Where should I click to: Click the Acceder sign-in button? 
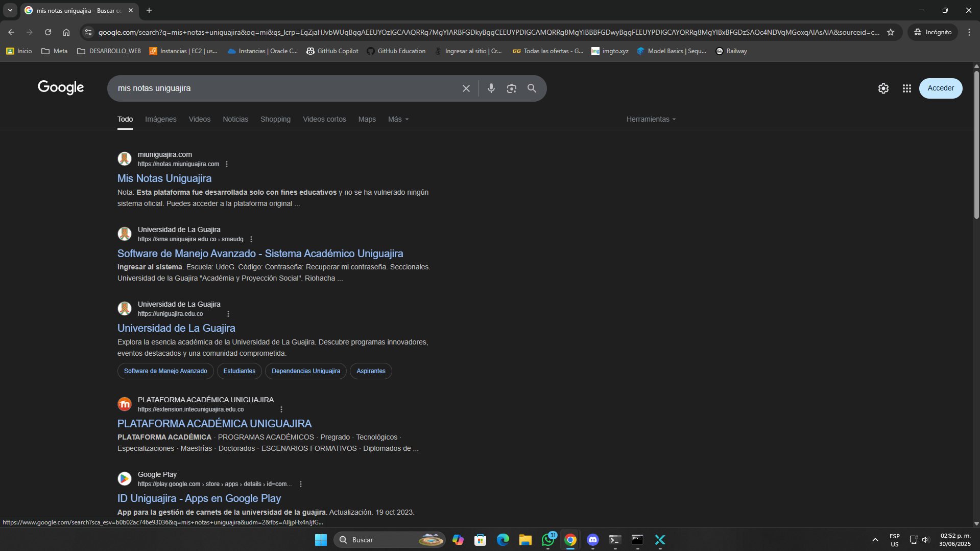click(940, 88)
